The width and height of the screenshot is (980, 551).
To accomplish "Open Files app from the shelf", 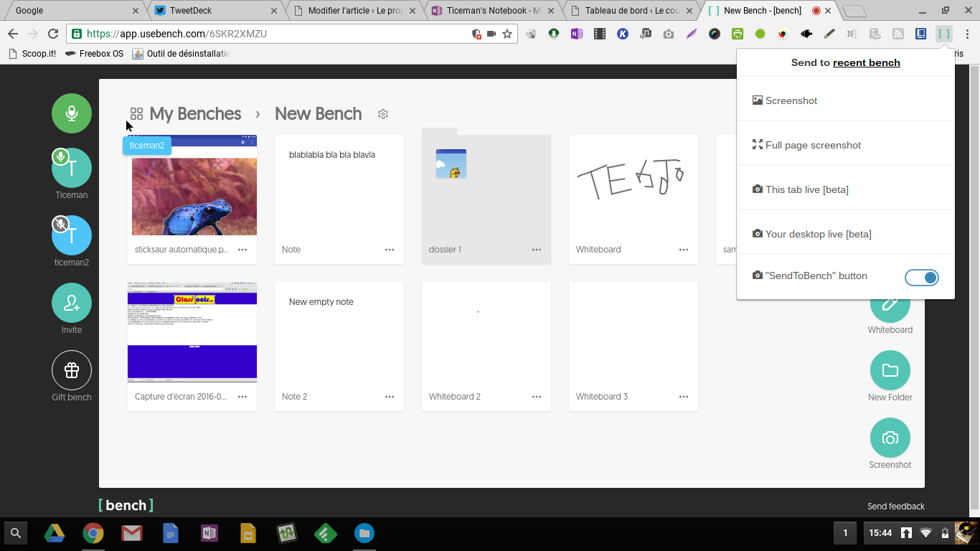I will pos(364,533).
